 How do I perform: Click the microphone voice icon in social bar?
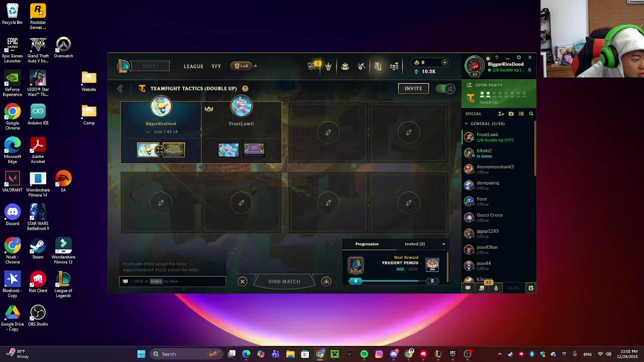[496, 288]
